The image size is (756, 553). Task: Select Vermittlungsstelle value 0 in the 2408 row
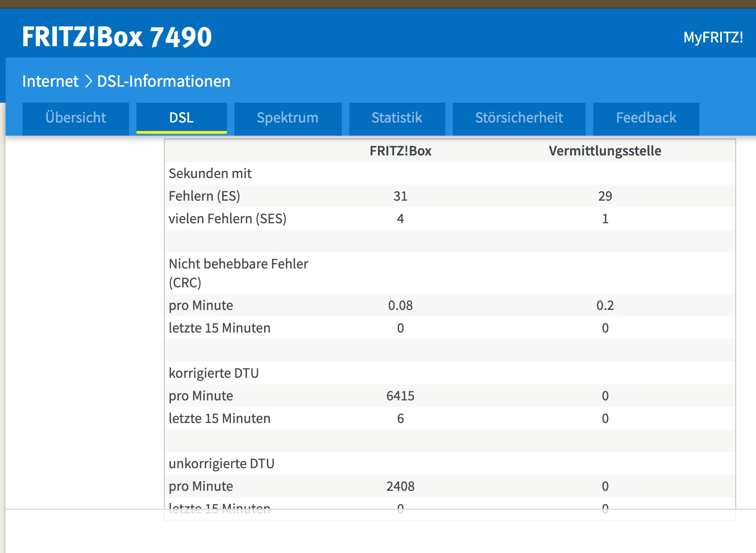coord(605,486)
